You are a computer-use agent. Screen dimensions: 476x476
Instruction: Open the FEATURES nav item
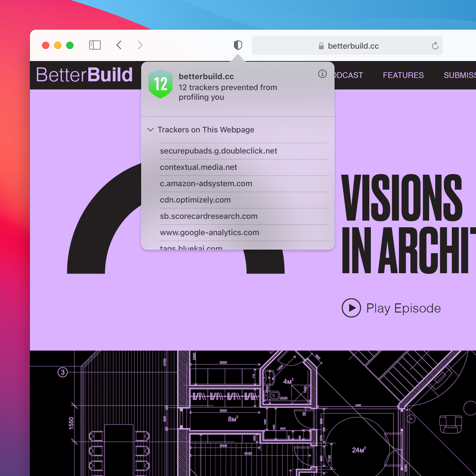click(403, 75)
